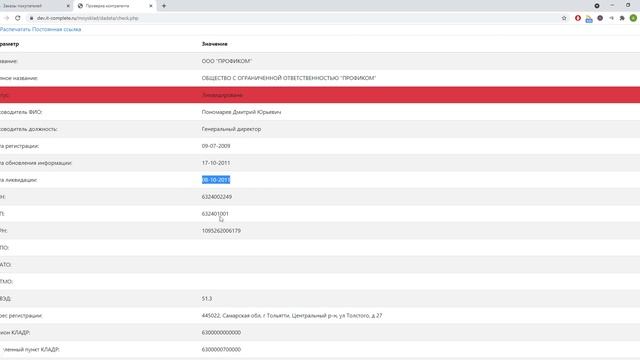Viewport: 640px width, 360px height.
Task: Click the registration address 445022, Самарская обл
Action: (292, 316)
